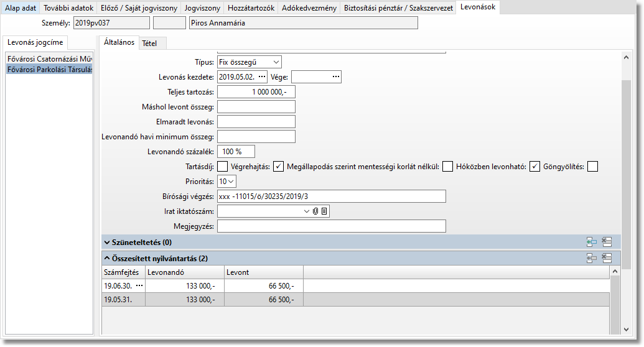Click the document icon in Irat iktatószám field
The height and width of the screenshot is (347, 644).
click(324, 211)
